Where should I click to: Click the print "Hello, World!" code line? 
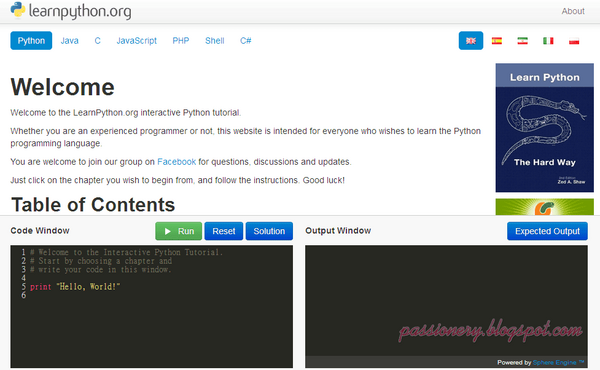(75, 287)
